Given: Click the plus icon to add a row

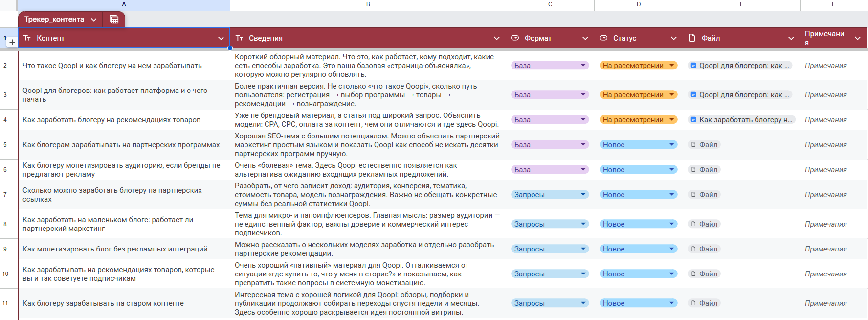Looking at the screenshot, I should tap(12, 42).
